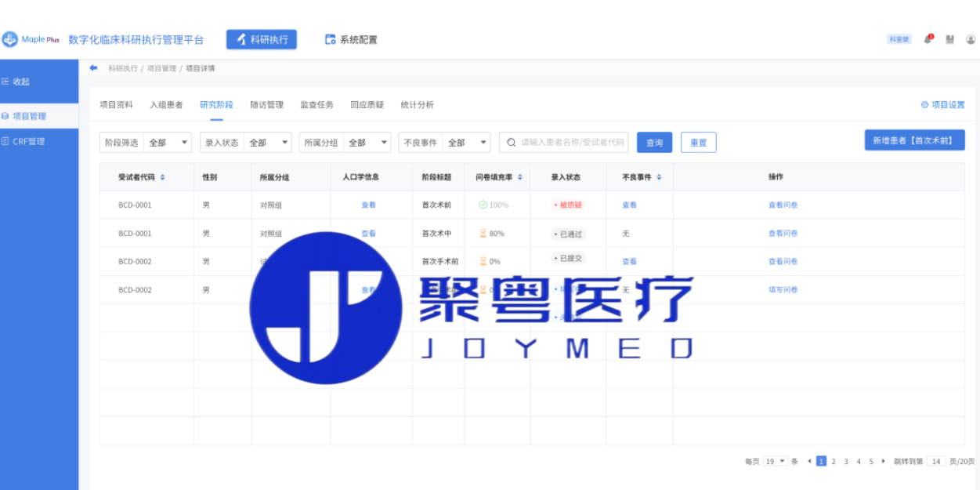
Task: Click 新增患者【首次术前】 button
Action: pos(914,140)
